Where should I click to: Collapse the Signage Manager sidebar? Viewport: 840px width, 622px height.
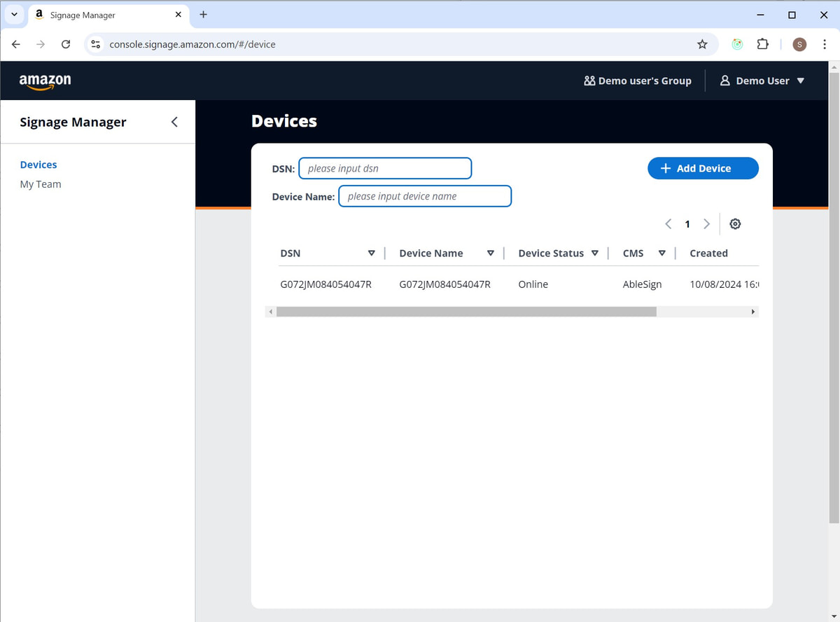174,122
